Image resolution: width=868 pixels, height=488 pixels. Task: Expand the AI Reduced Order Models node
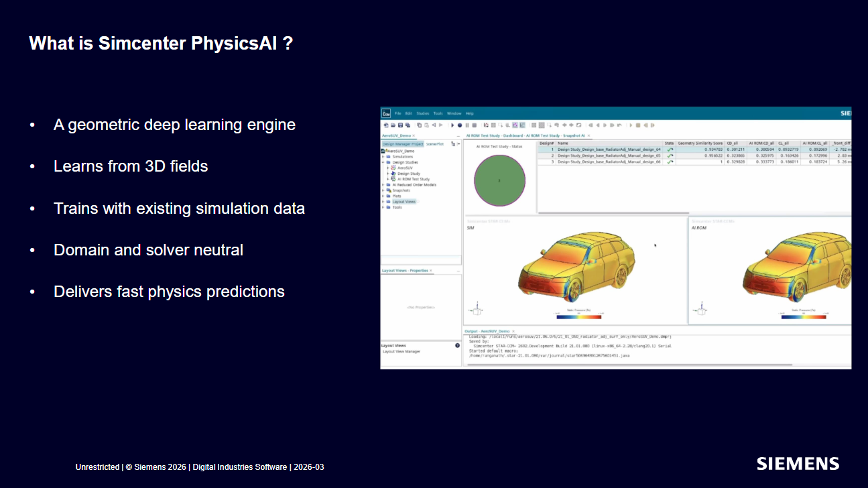tap(383, 185)
